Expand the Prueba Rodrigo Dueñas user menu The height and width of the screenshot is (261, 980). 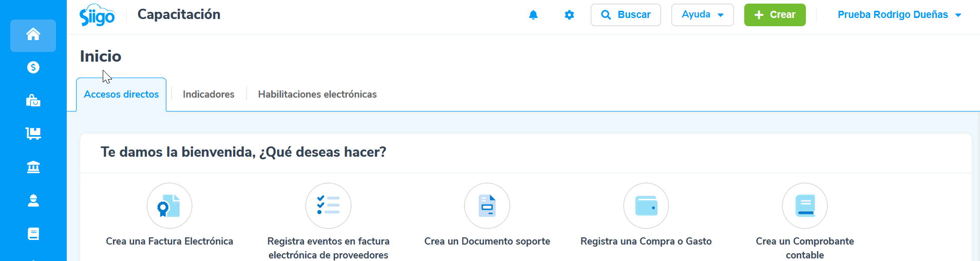[x=899, y=15]
